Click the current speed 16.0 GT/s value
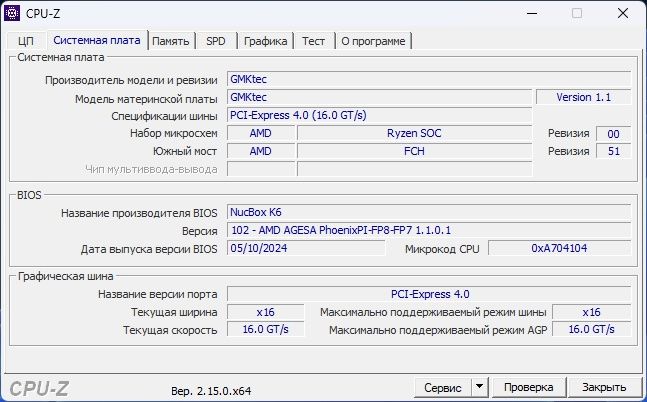Image resolution: width=647 pixels, height=402 pixels. coord(266,329)
